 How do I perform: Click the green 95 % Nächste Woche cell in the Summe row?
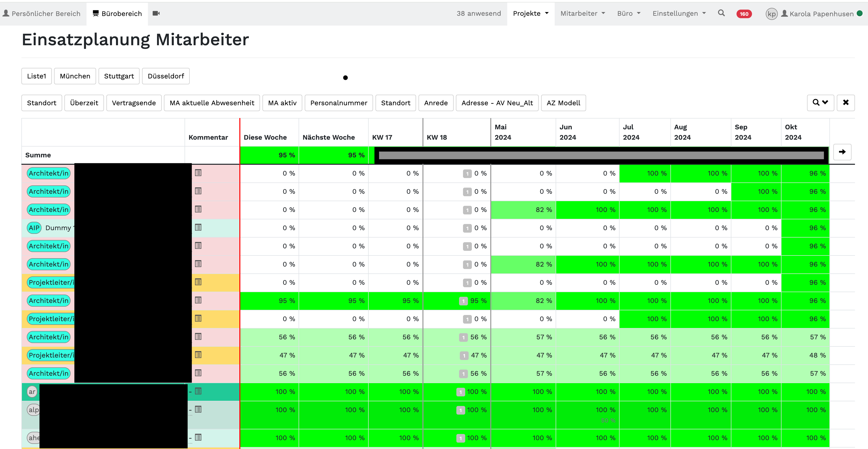[x=333, y=155]
